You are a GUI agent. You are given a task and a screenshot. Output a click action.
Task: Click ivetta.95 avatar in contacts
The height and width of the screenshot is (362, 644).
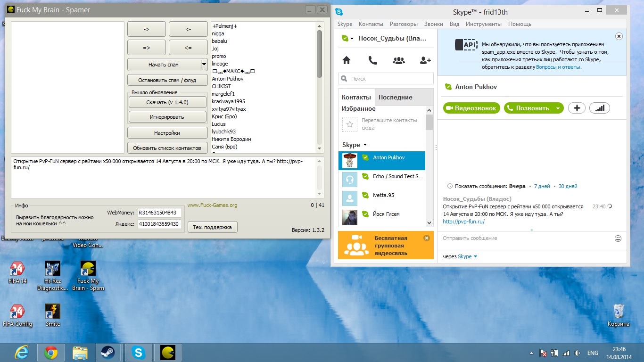point(349,198)
